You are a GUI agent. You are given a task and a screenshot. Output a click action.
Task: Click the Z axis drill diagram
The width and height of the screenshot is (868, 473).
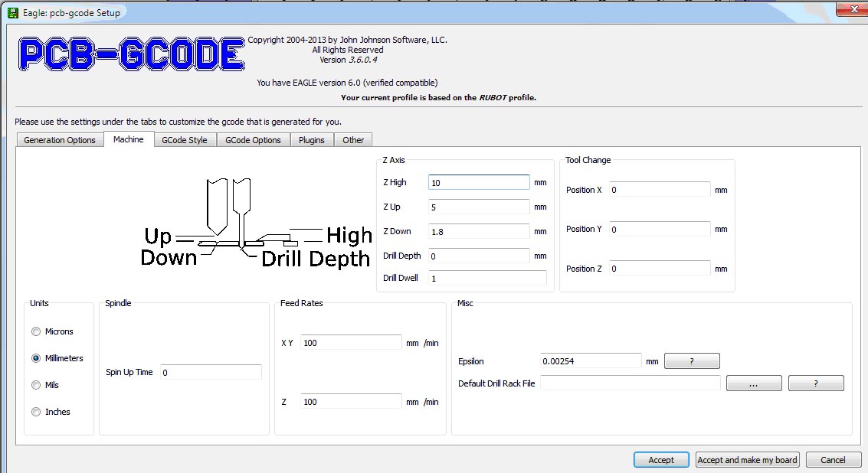click(256, 223)
